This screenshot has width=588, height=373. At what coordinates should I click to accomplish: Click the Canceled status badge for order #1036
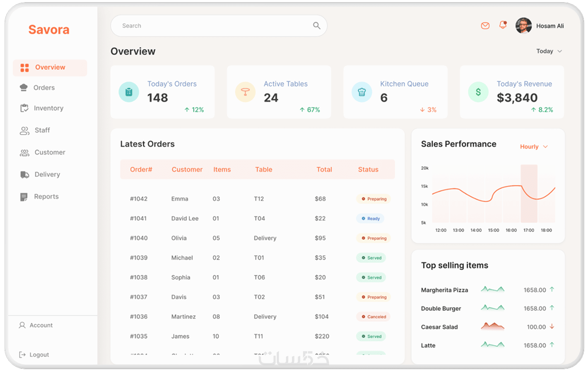click(374, 317)
